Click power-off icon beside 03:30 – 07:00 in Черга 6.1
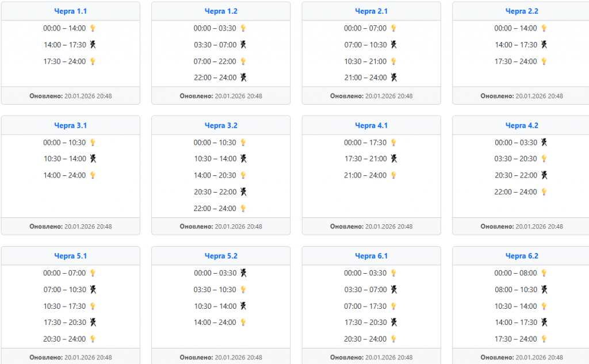This screenshot has width=589, height=364. tap(393, 290)
